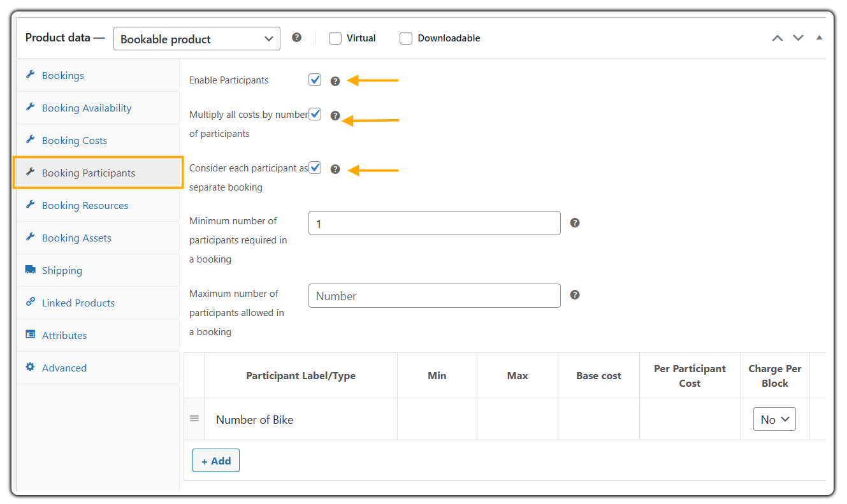847x504 pixels.
Task: Click help icon for maximum participants field
Action: pyautogui.click(x=575, y=295)
